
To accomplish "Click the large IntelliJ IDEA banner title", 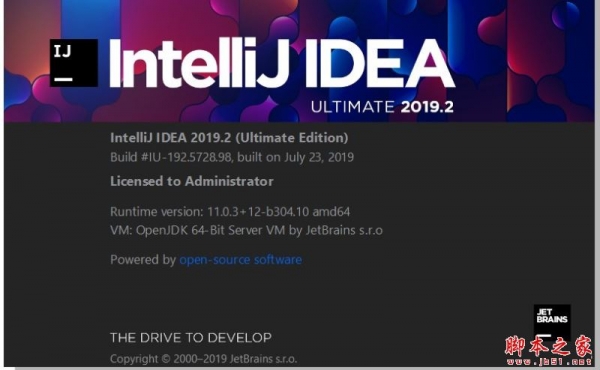I will pos(282,63).
